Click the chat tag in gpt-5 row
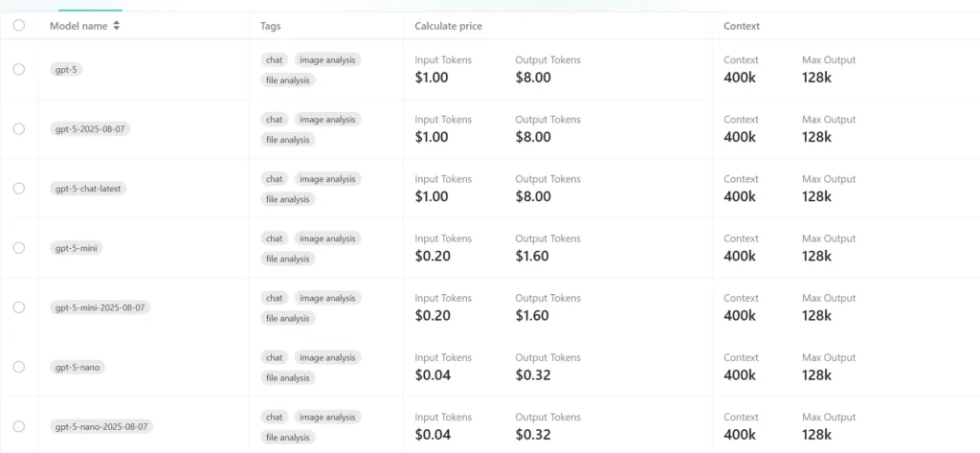This screenshot has height=453, width=980. point(275,60)
